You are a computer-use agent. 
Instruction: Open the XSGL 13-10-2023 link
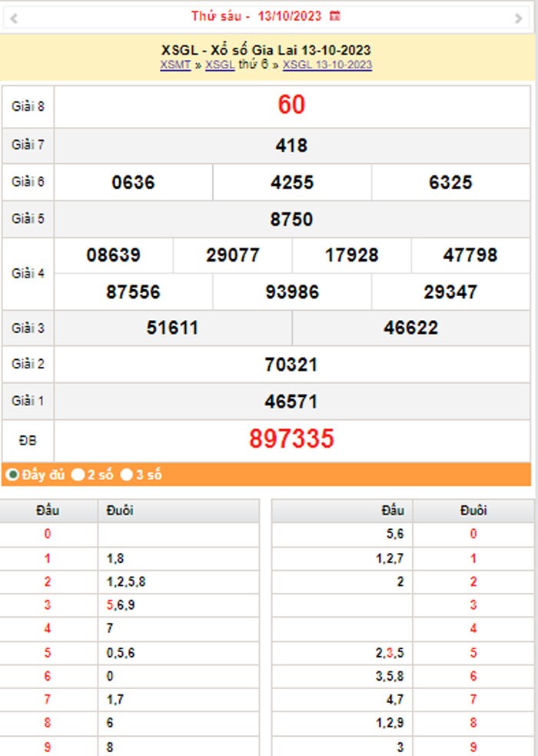tap(327, 65)
